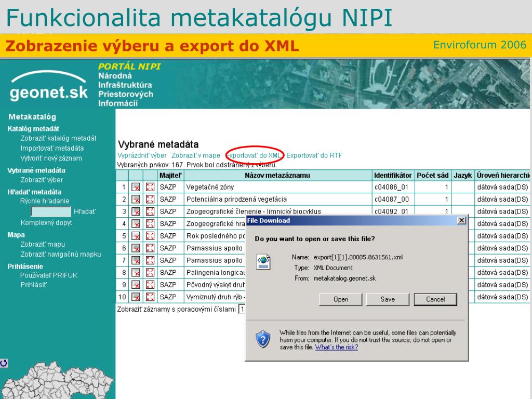Viewport: 532px width, 399px height.
Task: Click Potenciálna prirodzená vegetácia record name
Action: (236, 199)
